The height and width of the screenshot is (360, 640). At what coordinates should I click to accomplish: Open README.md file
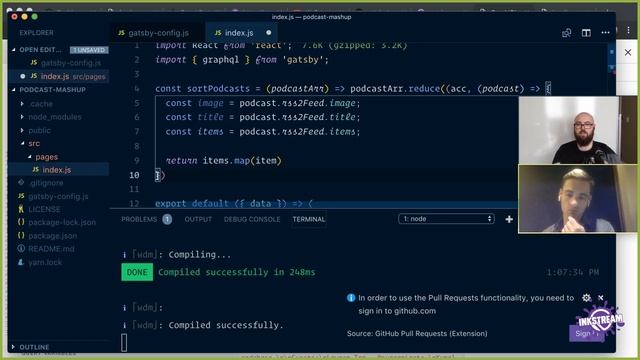(x=51, y=249)
